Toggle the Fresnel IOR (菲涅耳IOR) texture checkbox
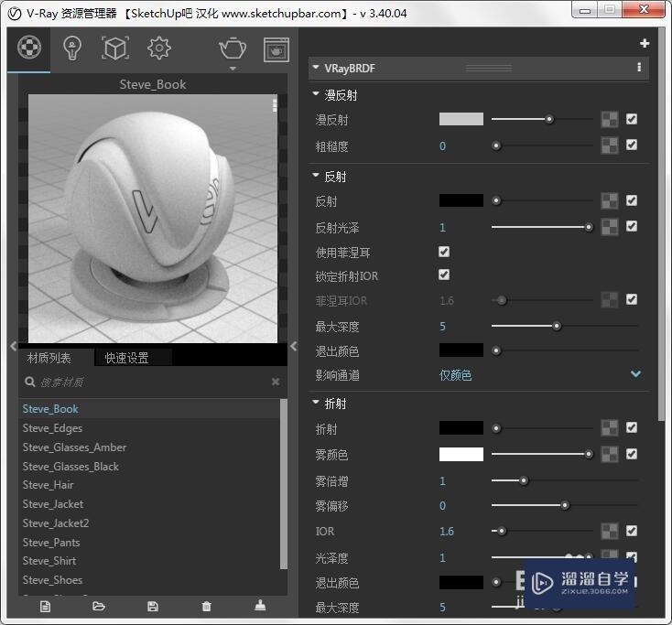Image resolution: width=672 pixels, height=625 pixels. pos(632,299)
